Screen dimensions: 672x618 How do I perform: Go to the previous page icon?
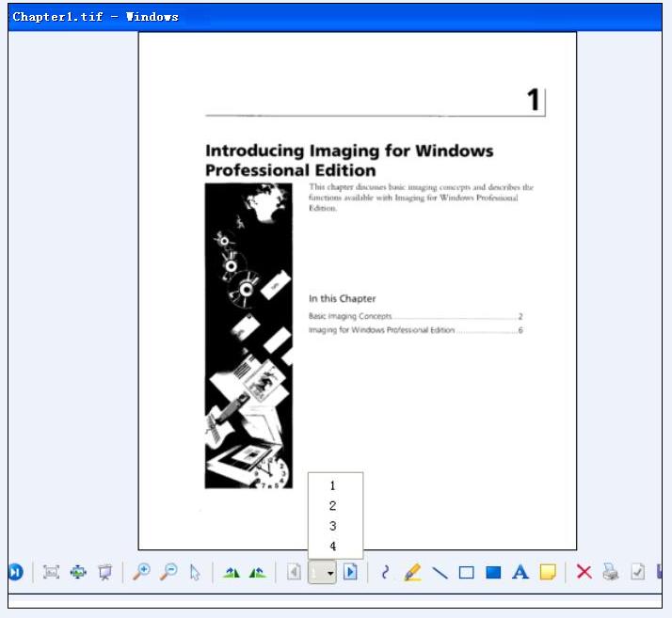[294, 572]
